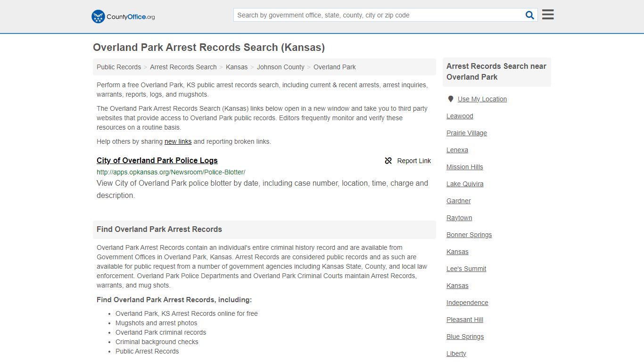Open City of Overland Park Police Logs
644x362 pixels.
coord(157,160)
